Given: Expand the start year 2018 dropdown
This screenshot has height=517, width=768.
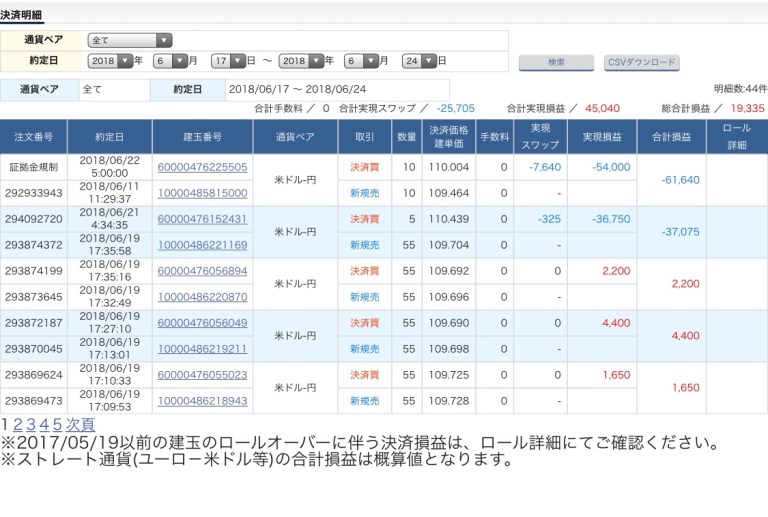Looking at the screenshot, I should click(110, 61).
